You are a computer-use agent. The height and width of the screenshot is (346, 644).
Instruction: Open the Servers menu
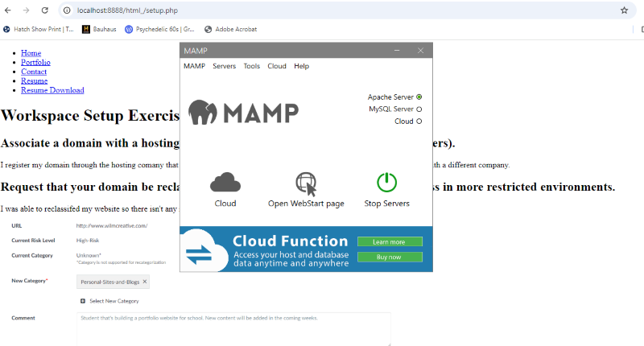click(x=225, y=66)
